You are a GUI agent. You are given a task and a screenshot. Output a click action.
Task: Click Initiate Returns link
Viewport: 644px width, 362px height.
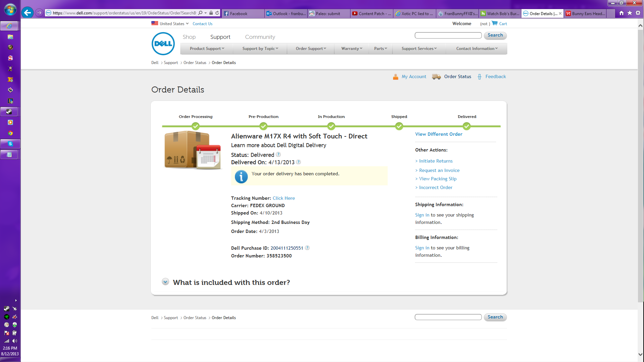pyautogui.click(x=436, y=161)
